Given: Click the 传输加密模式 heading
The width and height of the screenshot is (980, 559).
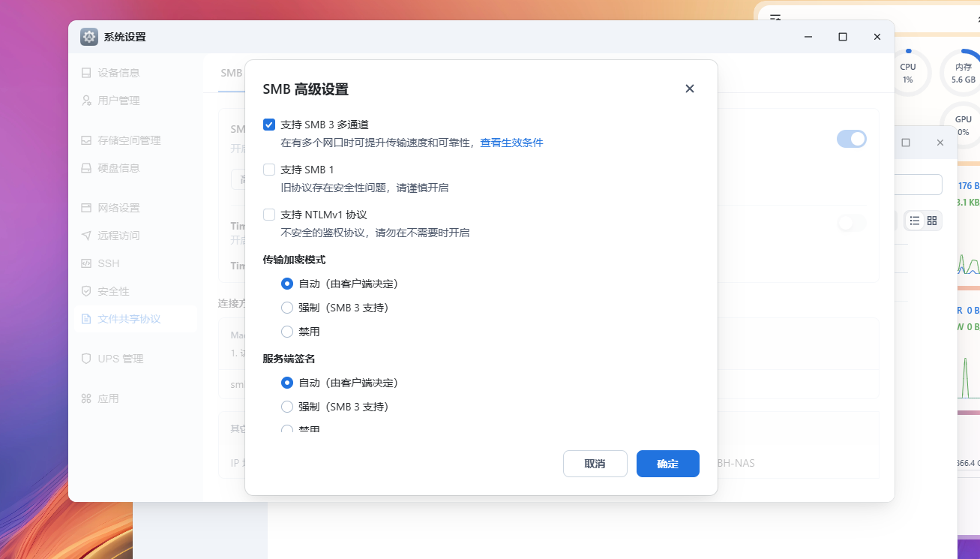Looking at the screenshot, I should point(294,260).
